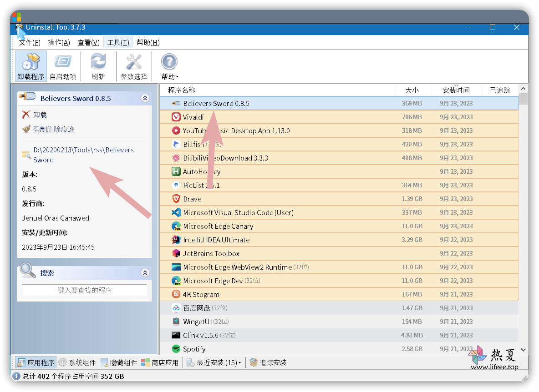Switch to 隐藏组件 tab
This screenshot has width=539, height=392.
pos(119,362)
